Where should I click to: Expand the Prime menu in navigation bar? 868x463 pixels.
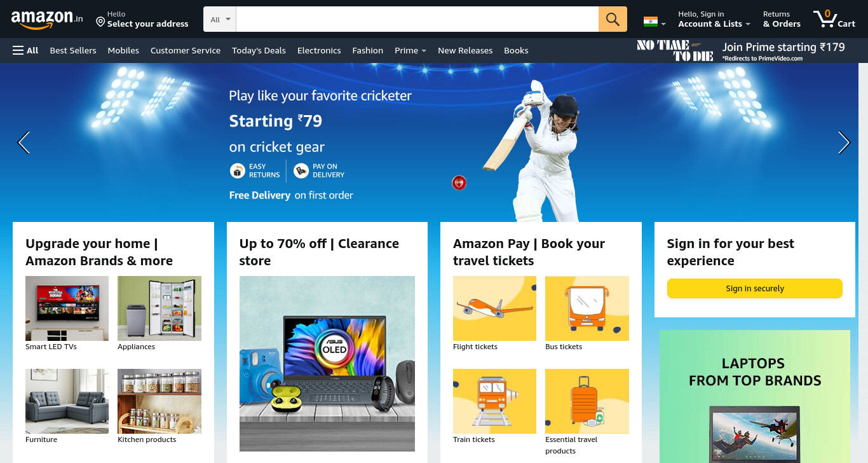click(410, 50)
